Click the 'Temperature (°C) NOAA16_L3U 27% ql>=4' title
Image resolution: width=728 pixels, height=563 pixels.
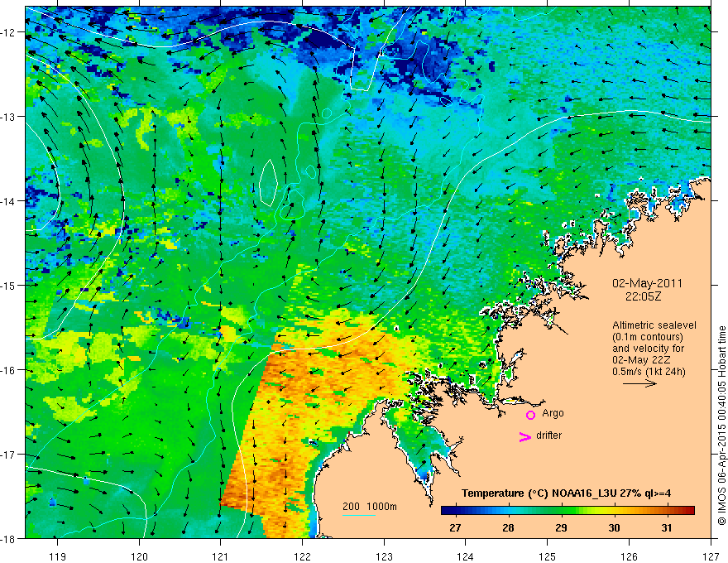click(566, 493)
